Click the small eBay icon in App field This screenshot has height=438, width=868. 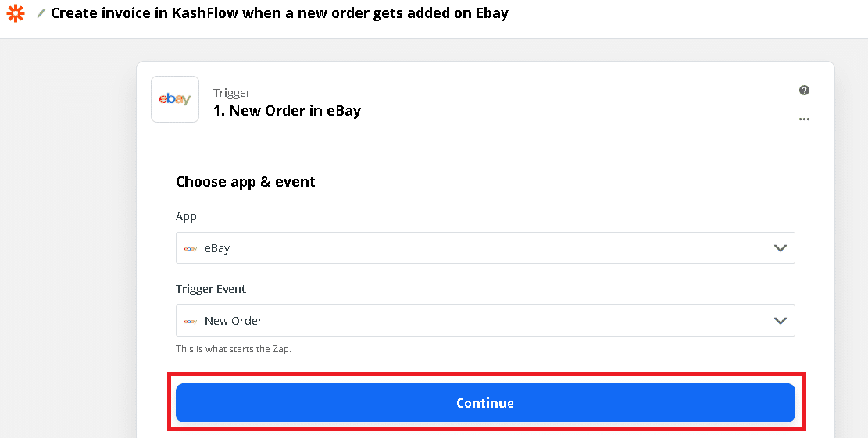[x=191, y=248]
